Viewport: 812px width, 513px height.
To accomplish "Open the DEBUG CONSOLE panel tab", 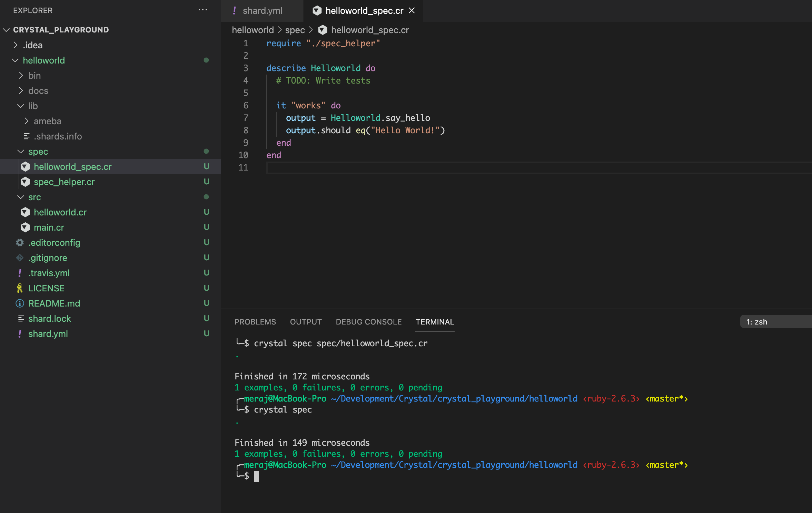I will pos(368,322).
